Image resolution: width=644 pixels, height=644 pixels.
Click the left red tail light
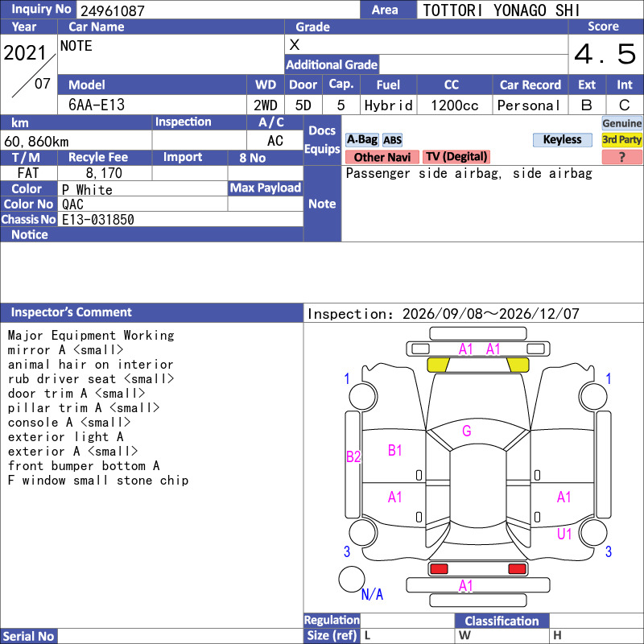439,569
